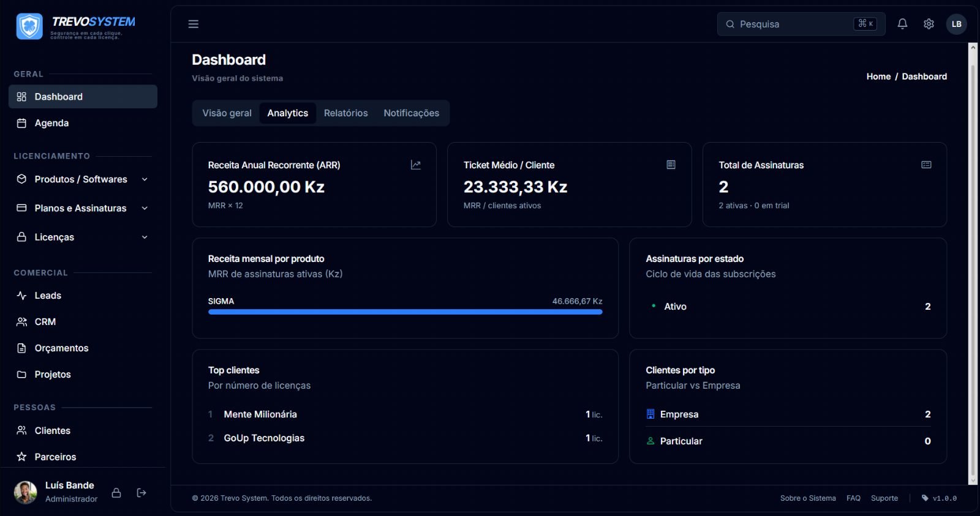Open Dashboard in the sidebar
Viewport: 980px width, 516px height.
[83, 97]
